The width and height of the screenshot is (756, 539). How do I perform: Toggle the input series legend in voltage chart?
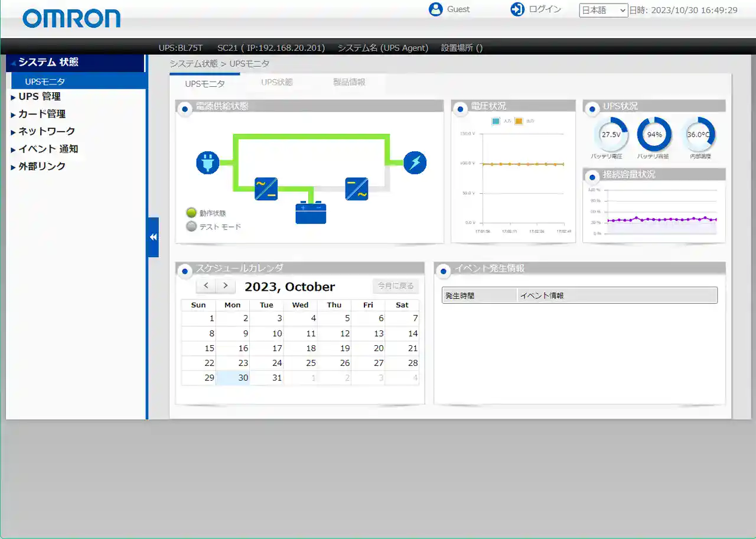click(497, 121)
